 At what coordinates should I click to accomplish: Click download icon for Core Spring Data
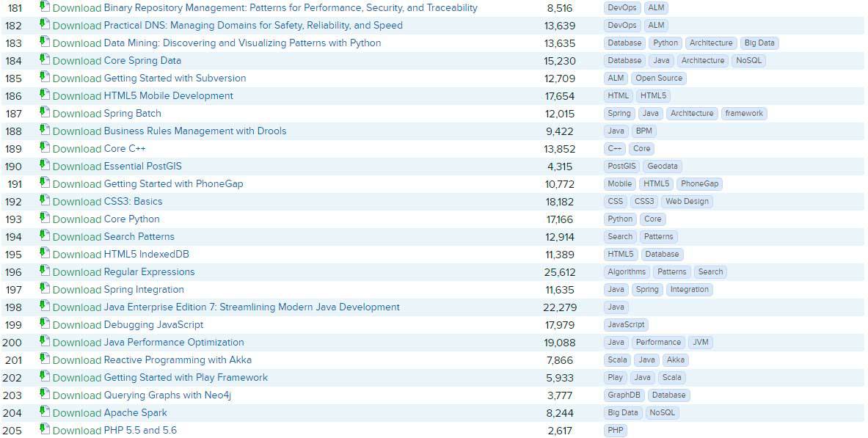[45, 60]
